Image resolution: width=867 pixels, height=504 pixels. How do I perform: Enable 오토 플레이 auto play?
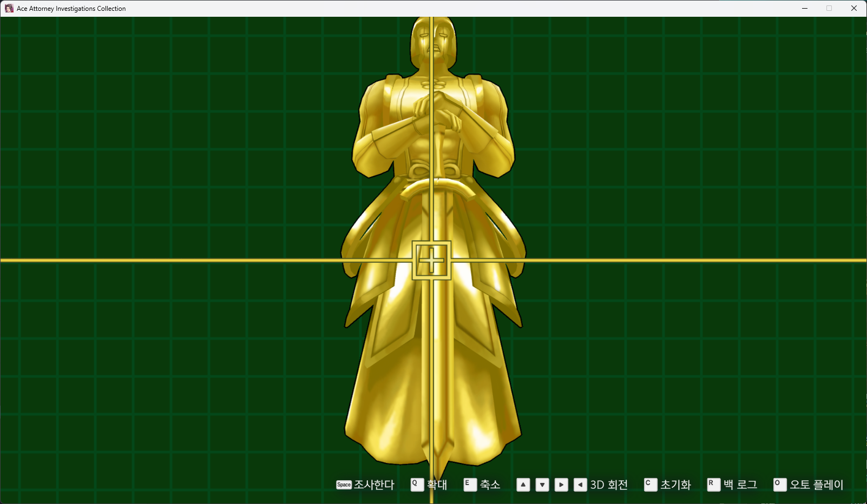coord(817,485)
